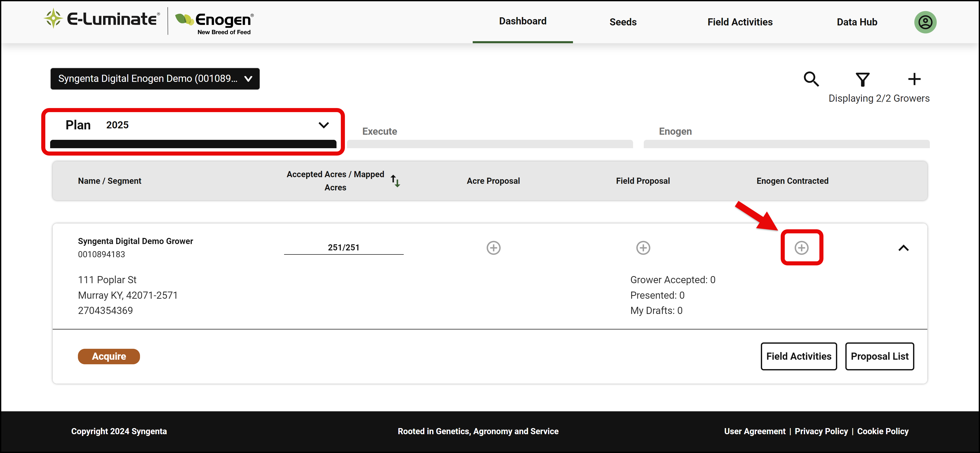Image resolution: width=980 pixels, height=453 pixels.
Task: Open Data Hub in the top navigation
Action: (857, 22)
